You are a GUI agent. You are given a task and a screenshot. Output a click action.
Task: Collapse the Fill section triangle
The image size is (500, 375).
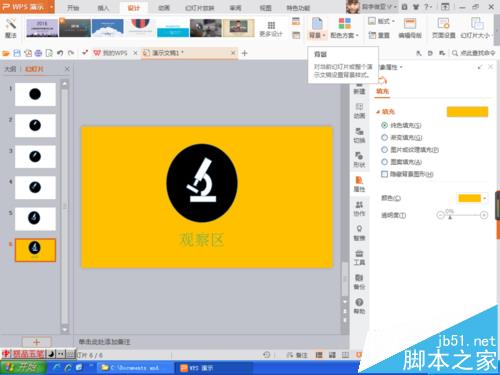click(x=378, y=112)
